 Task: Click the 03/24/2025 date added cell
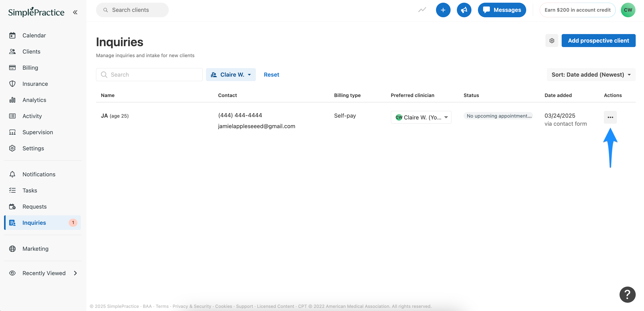[x=560, y=116]
